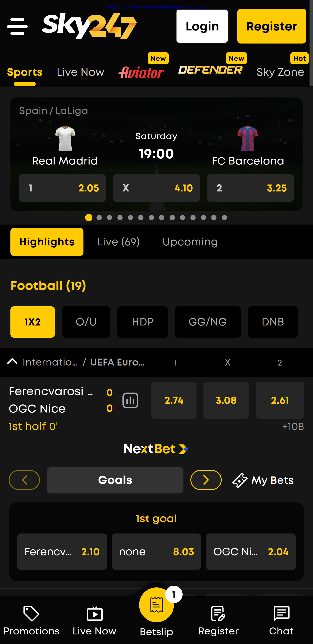
Task: Tap the Live Now play icon at bottom
Action: pos(95,614)
